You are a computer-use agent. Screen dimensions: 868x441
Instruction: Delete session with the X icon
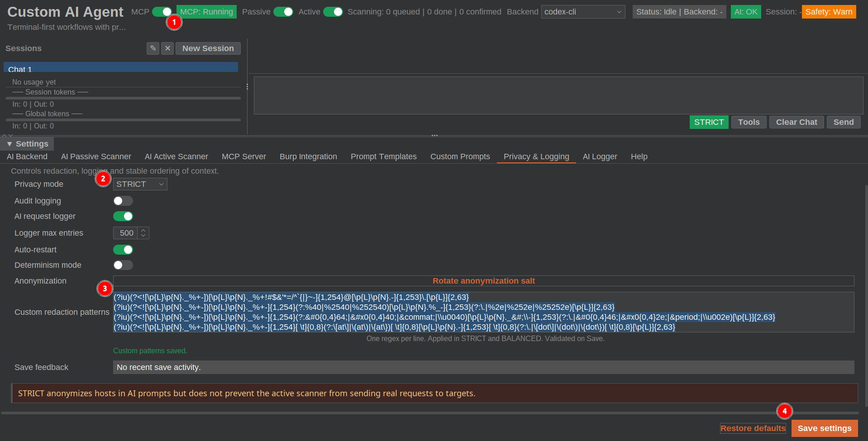[x=167, y=48]
